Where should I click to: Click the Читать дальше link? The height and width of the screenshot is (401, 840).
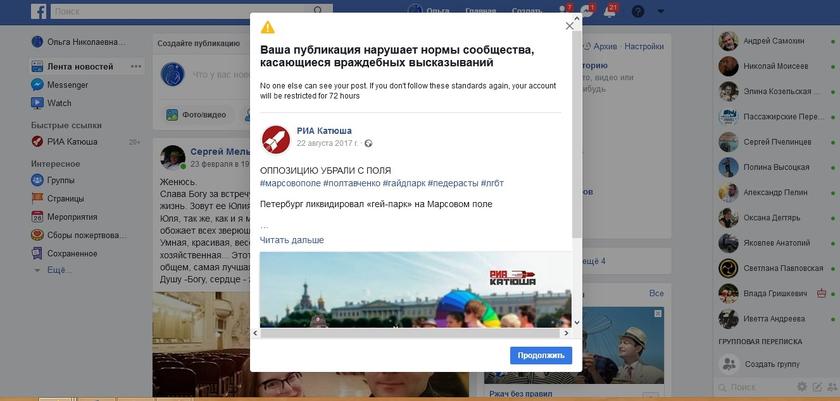pos(292,240)
